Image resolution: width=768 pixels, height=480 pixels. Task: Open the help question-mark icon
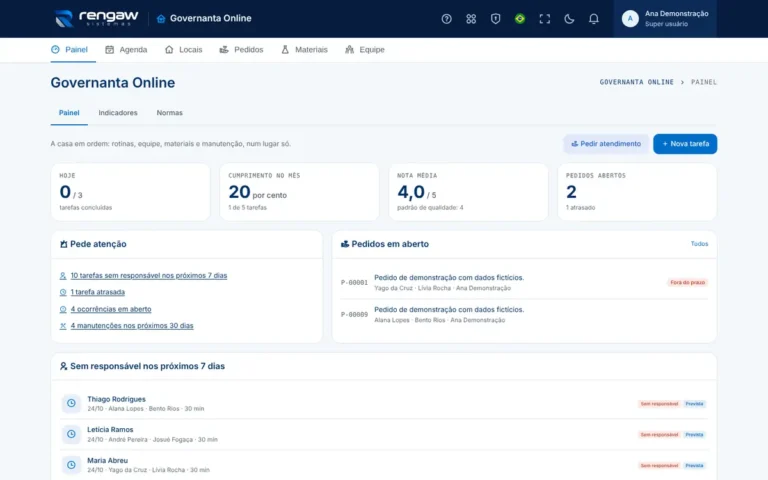tap(446, 19)
